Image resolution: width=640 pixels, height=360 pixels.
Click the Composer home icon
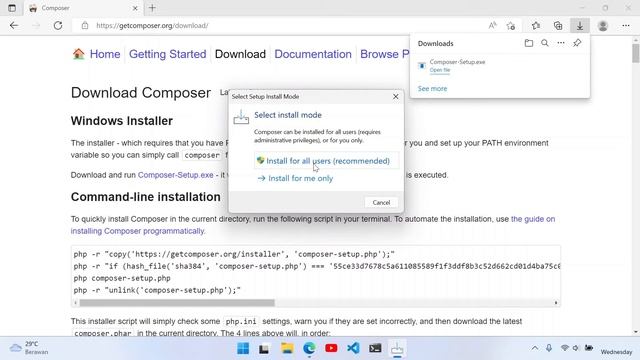78,53
